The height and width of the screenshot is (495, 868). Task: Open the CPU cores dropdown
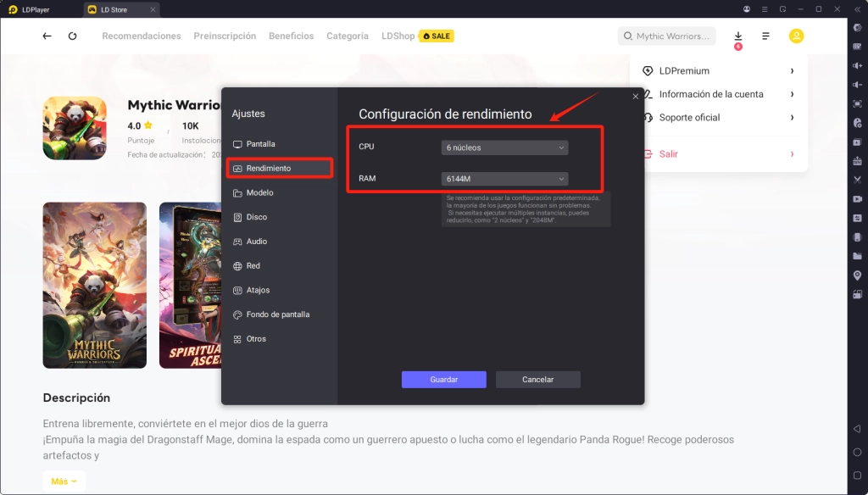coord(505,147)
